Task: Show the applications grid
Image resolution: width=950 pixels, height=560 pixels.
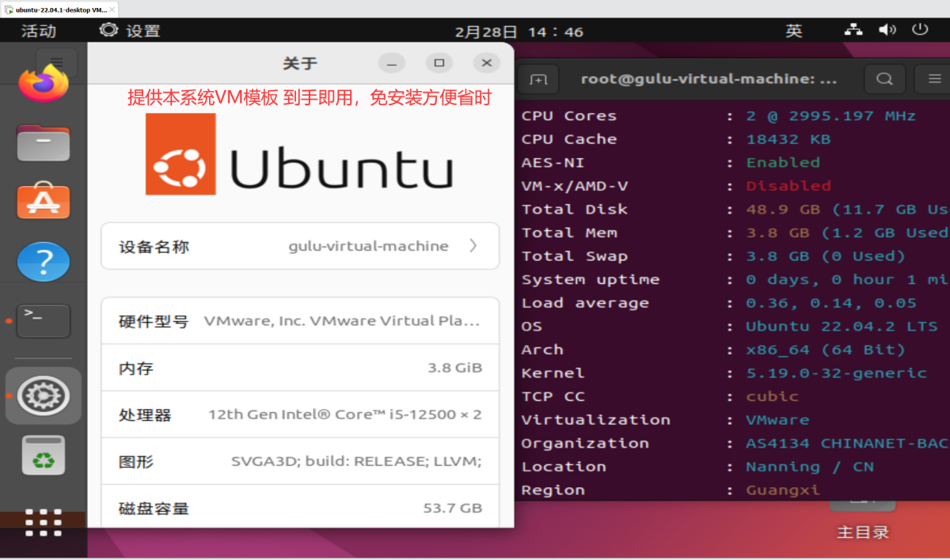Action: [x=44, y=523]
